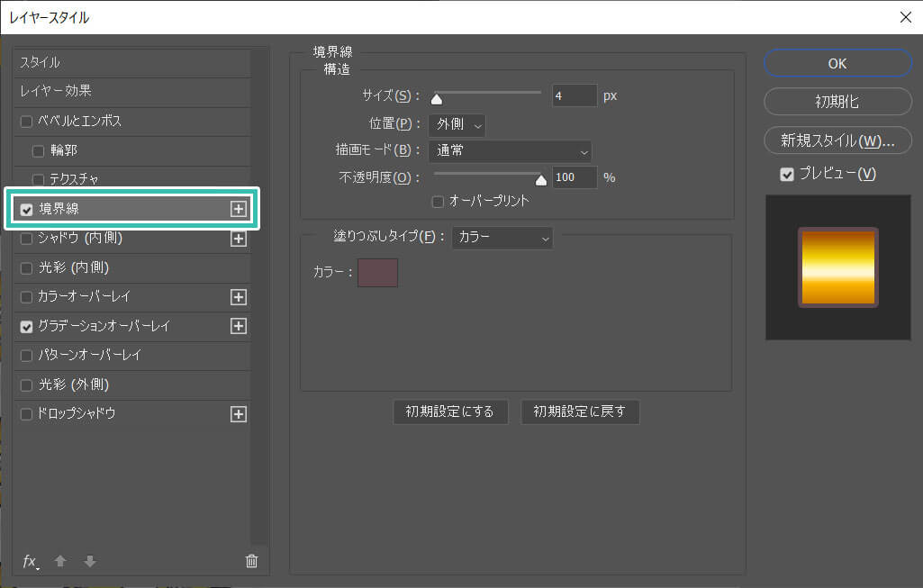Enable the テクスチャ checkbox
Viewport: 923px width, 588px height.
[x=38, y=179]
